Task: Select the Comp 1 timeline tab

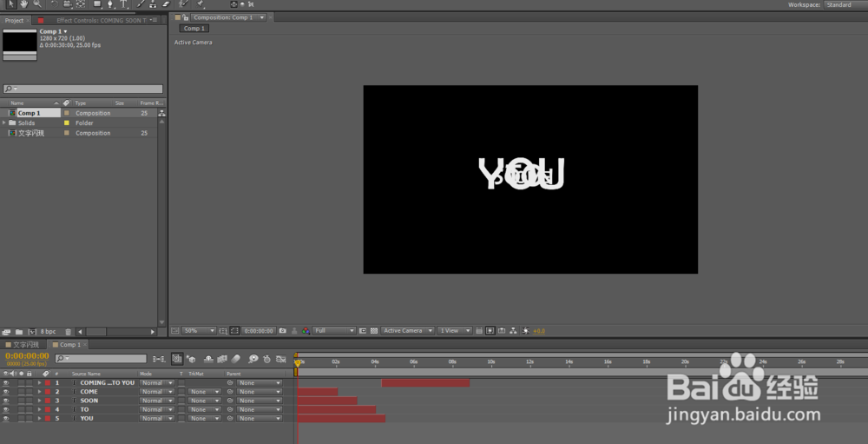Action: pyautogui.click(x=70, y=345)
